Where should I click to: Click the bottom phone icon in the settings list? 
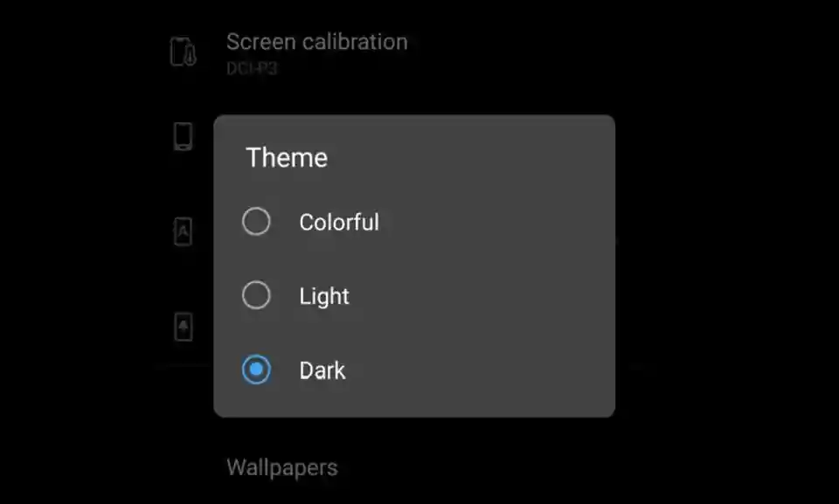coord(183,327)
